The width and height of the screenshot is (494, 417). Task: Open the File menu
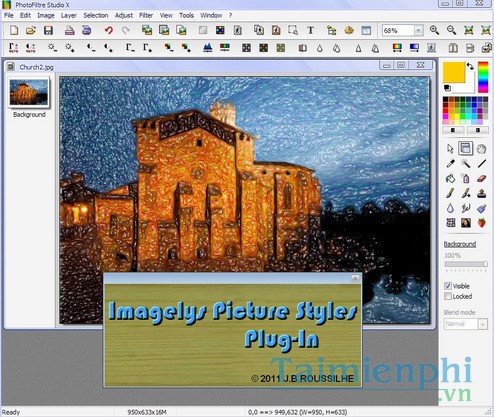(x=9, y=15)
